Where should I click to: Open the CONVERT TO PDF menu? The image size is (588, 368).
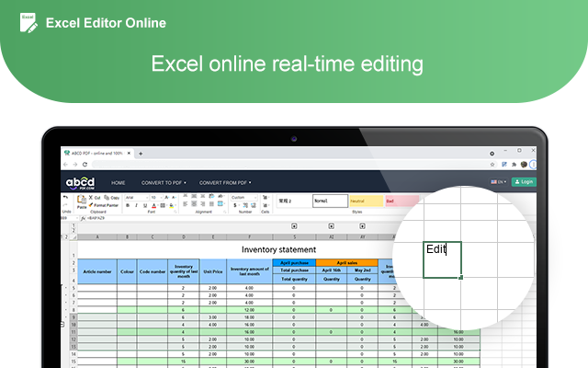(x=164, y=183)
